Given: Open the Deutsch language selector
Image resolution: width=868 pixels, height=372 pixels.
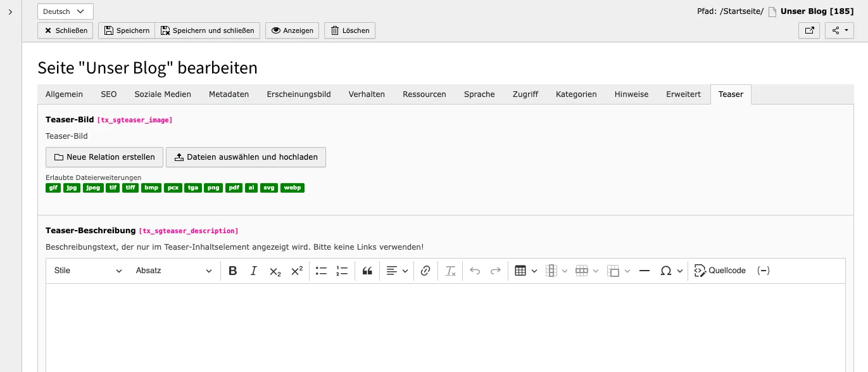Looking at the screenshot, I should 65,11.
